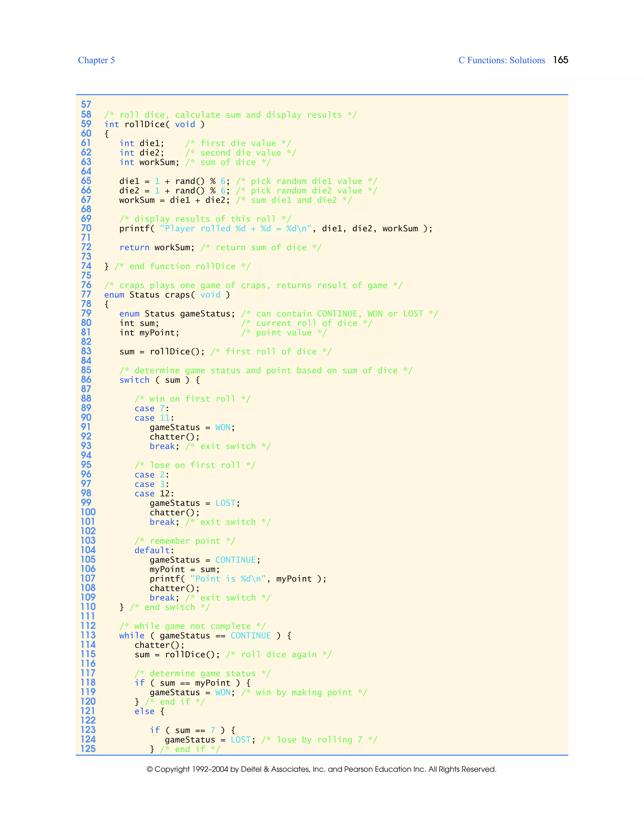Click the 'switch ( sum ) {' statement
644x833 pixels.
tap(159, 380)
